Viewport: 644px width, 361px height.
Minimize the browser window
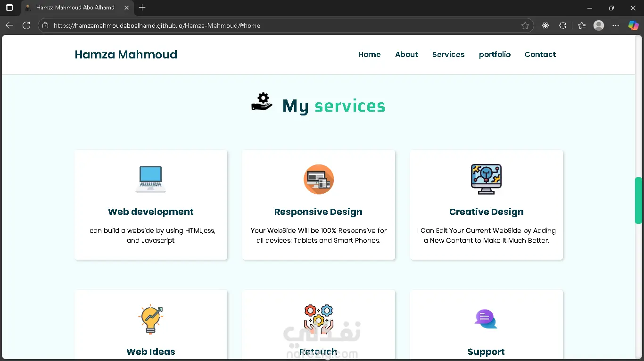[x=590, y=8]
